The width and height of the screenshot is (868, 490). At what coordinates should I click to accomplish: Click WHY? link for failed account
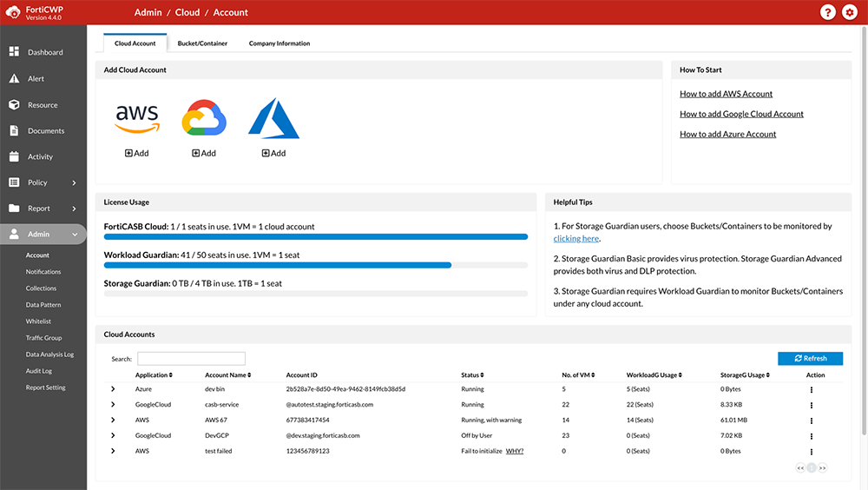click(514, 451)
